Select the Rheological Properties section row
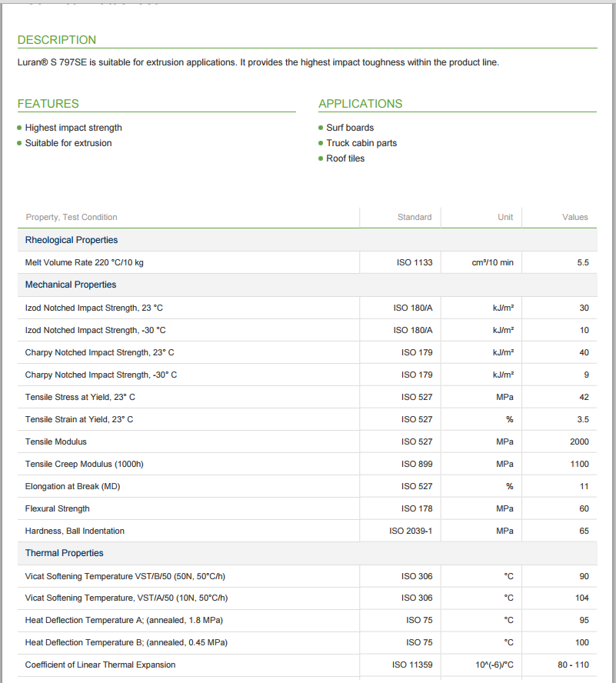616x683 pixels. [72, 240]
